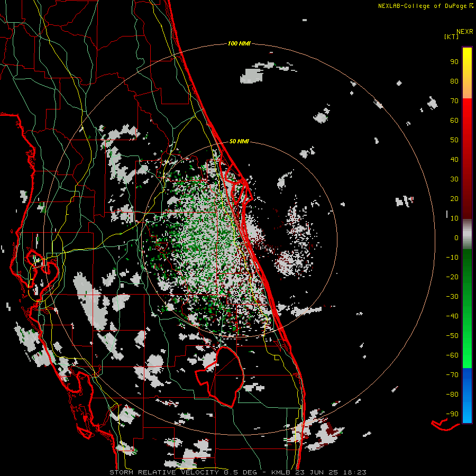476x476 pixels.
Task: Select the -30 value on velocity scale
Action: [452, 297]
